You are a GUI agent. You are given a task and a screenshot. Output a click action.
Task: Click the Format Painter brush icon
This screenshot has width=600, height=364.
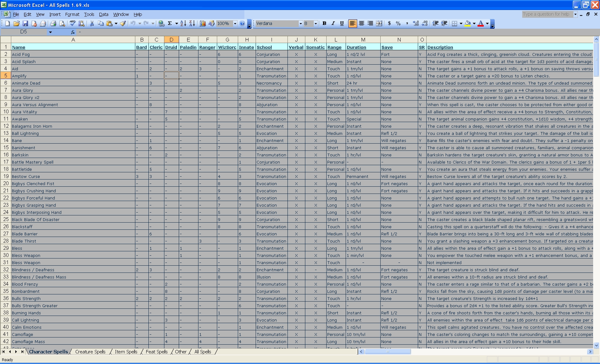(123, 23)
